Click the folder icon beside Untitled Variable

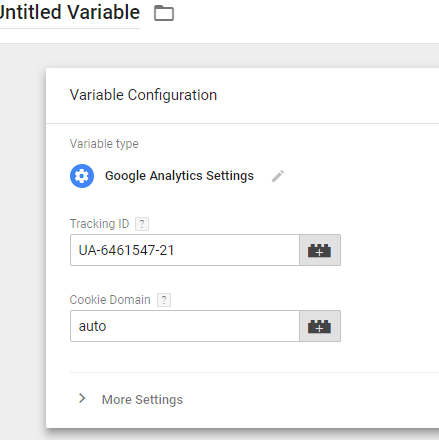(x=164, y=13)
